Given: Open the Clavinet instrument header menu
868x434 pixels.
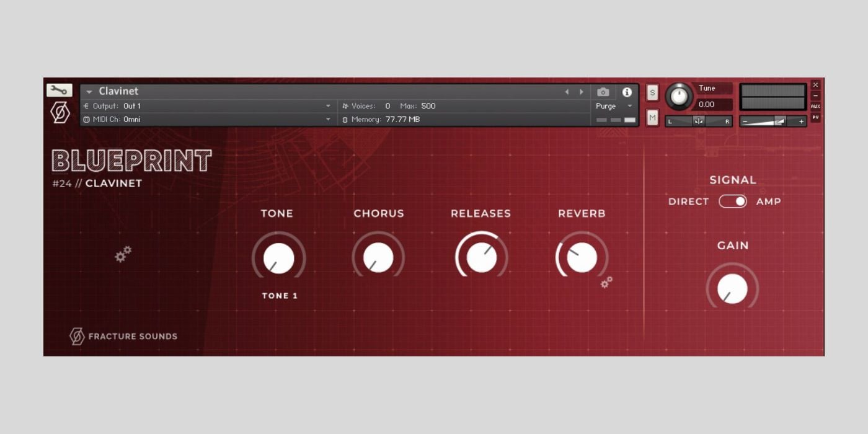Looking at the screenshot, I should 89,91.
